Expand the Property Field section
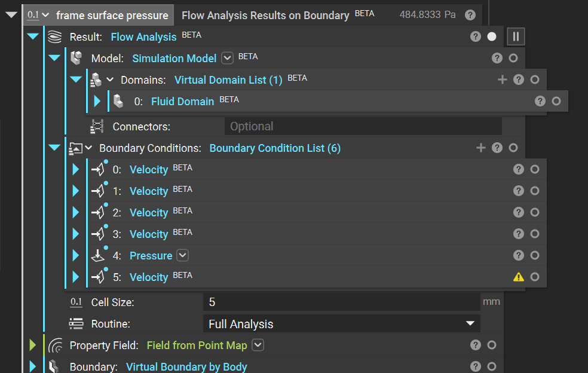The height and width of the screenshot is (373, 588). [33, 345]
